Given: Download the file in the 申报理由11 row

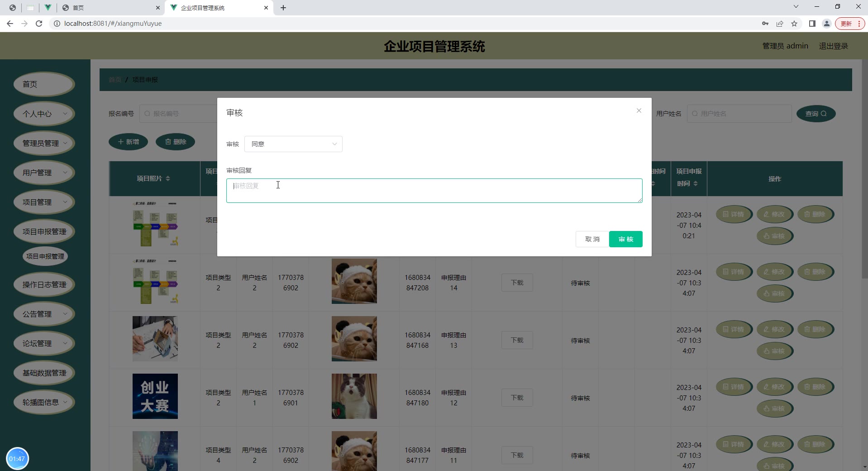Looking at the screenshot, I should point(517,455).
